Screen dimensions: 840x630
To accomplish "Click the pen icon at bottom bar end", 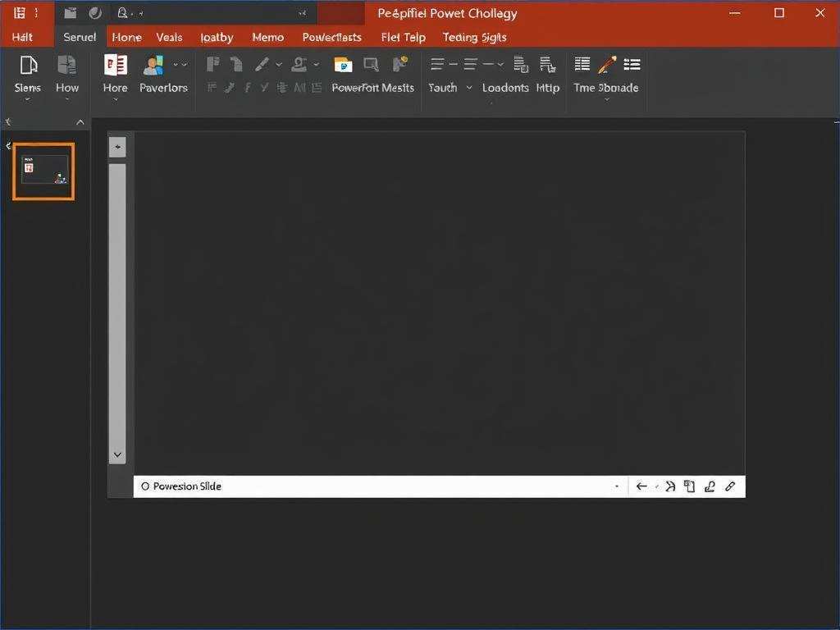I will point(730,486).
